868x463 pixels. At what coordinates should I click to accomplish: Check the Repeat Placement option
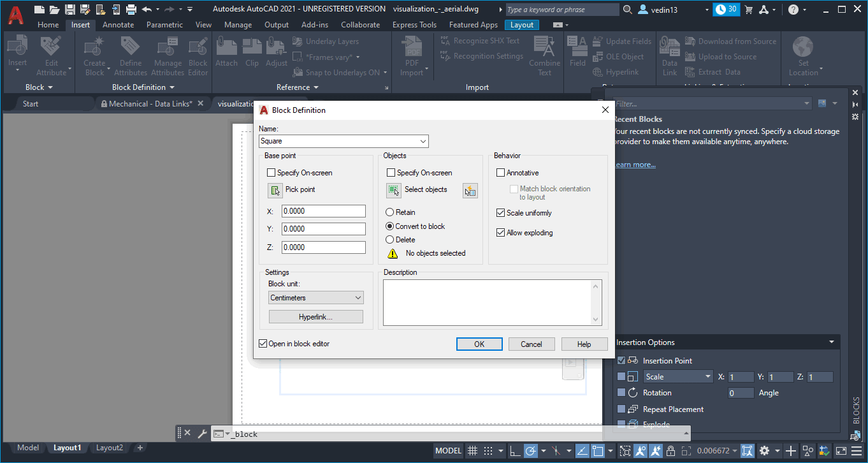[621, 409]
